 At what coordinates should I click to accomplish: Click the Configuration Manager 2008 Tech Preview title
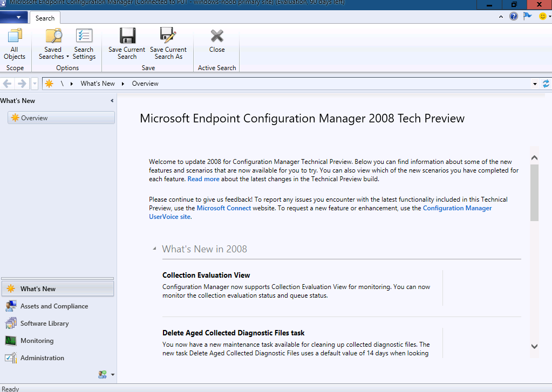pos(302,118)
